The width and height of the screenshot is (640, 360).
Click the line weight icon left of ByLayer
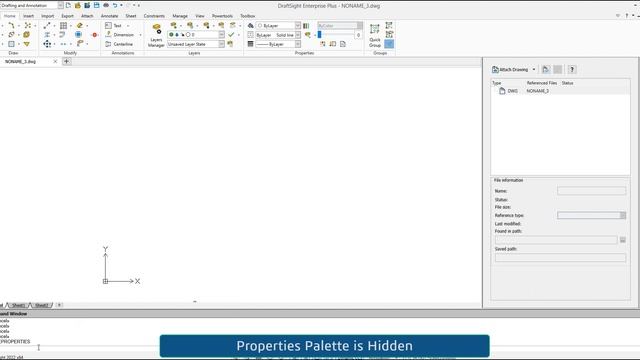coord(251,44)
